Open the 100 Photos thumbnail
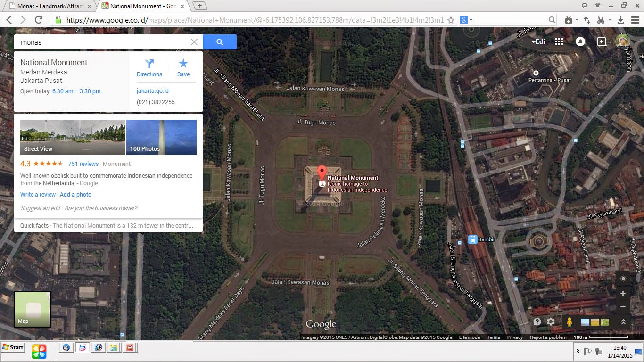644x362 pixels. pos(161,137)
